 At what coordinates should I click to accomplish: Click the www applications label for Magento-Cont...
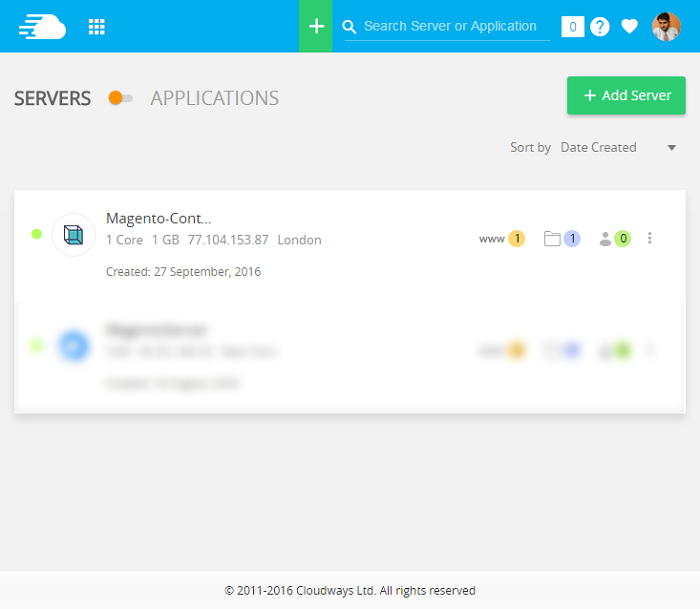tap(492, 239)
